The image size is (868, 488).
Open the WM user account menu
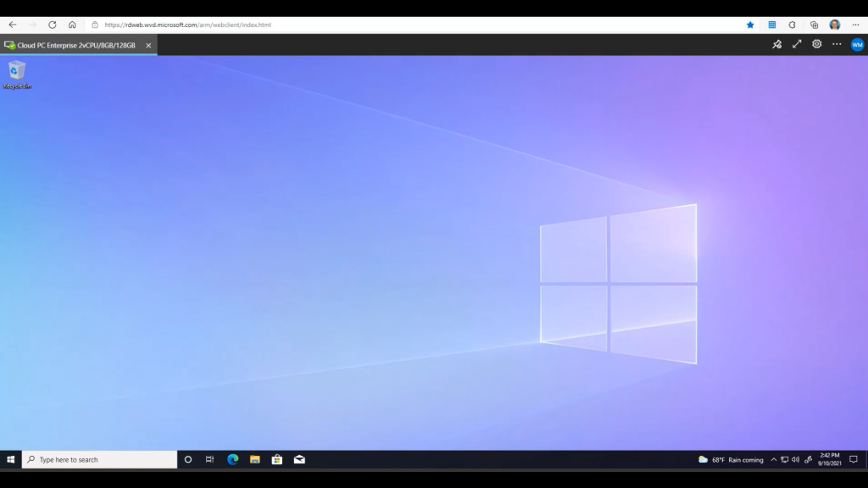click(857, 45)
